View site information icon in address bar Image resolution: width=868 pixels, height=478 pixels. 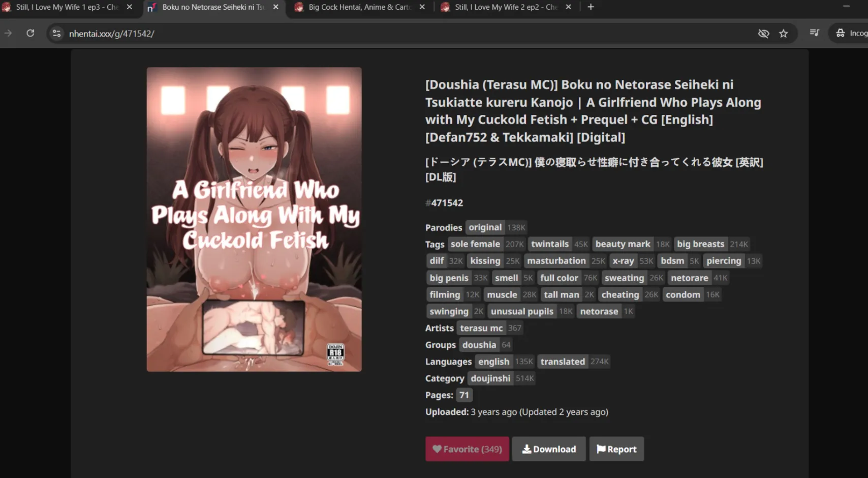coord(57,33)
